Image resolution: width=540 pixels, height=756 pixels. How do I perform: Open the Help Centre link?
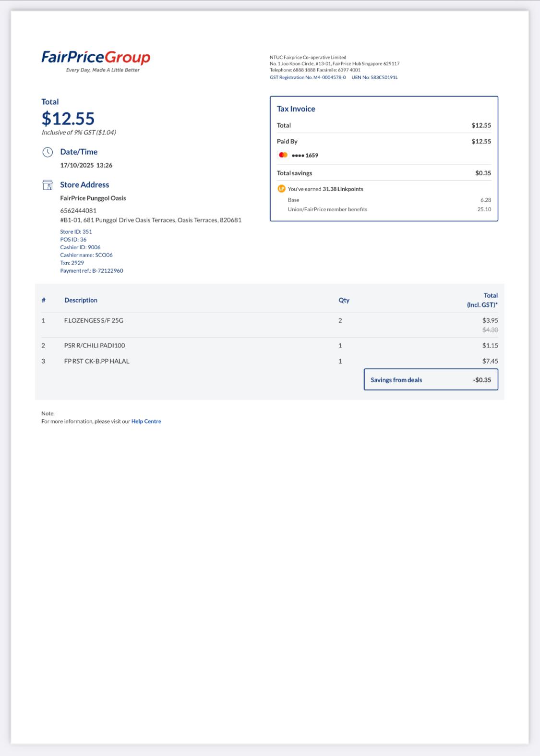[x=146, y=421]
